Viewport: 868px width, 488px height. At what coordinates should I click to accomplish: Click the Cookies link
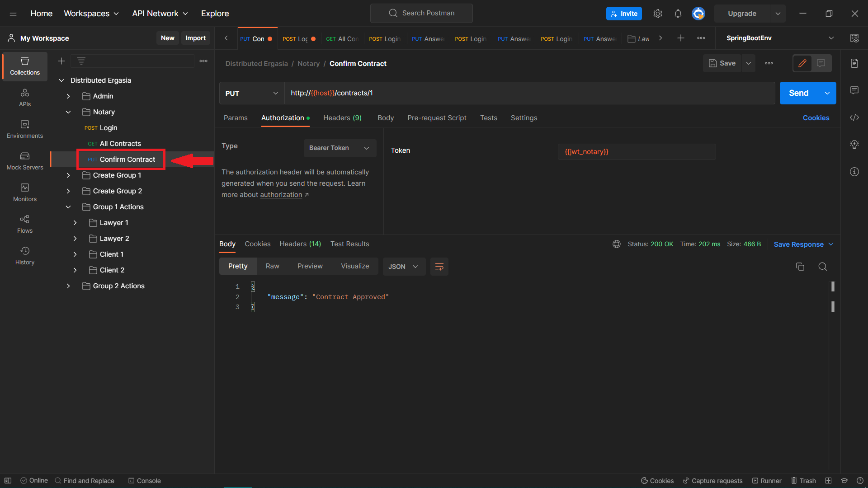coord(816,118)
